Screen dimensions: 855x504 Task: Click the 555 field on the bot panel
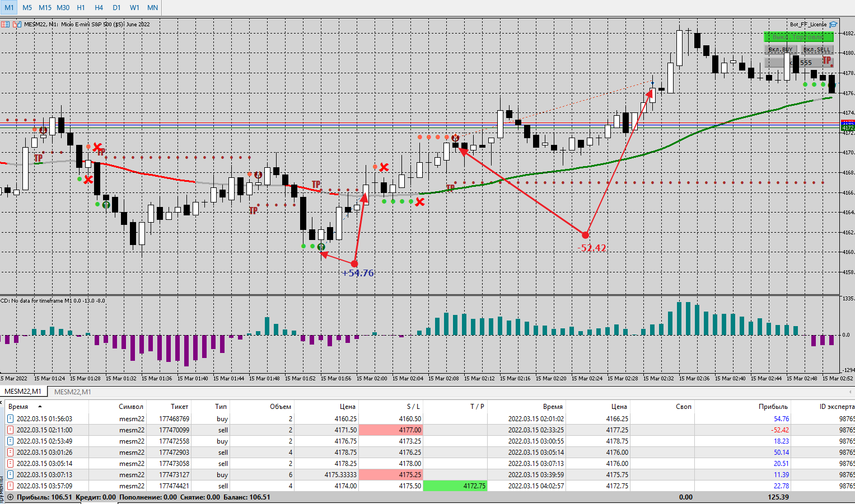pyautogui.click(x=799, y=63)
